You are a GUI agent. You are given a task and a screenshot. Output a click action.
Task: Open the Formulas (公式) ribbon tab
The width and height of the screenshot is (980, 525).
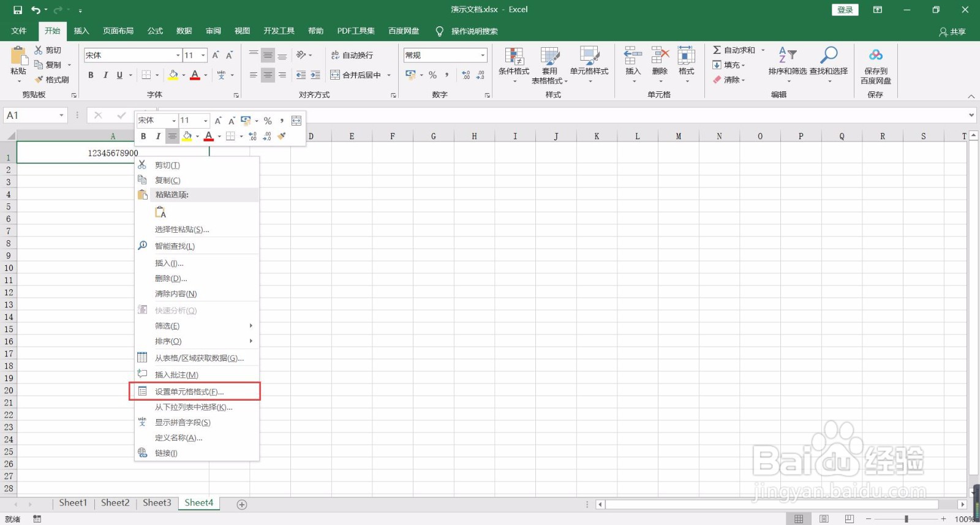click(156, 31)
